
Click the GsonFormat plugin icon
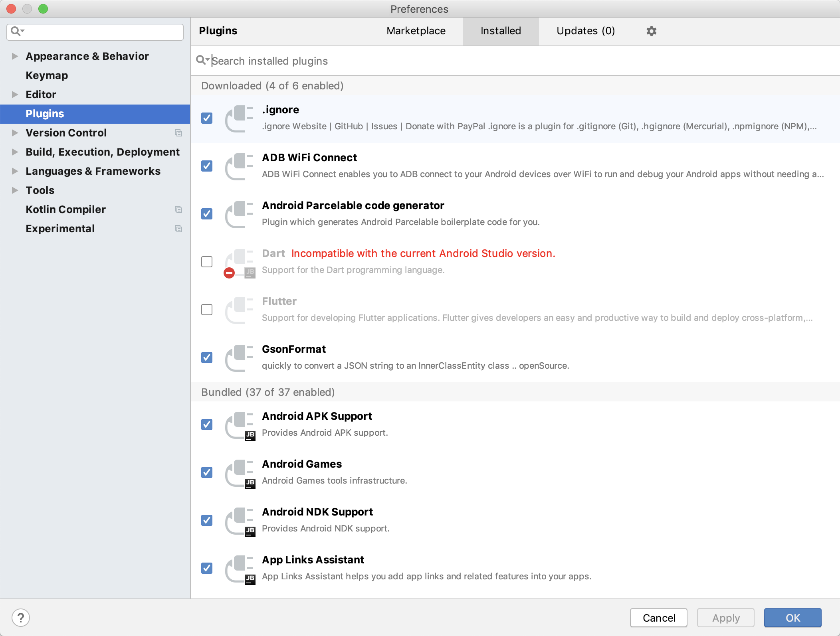(239, 358)
